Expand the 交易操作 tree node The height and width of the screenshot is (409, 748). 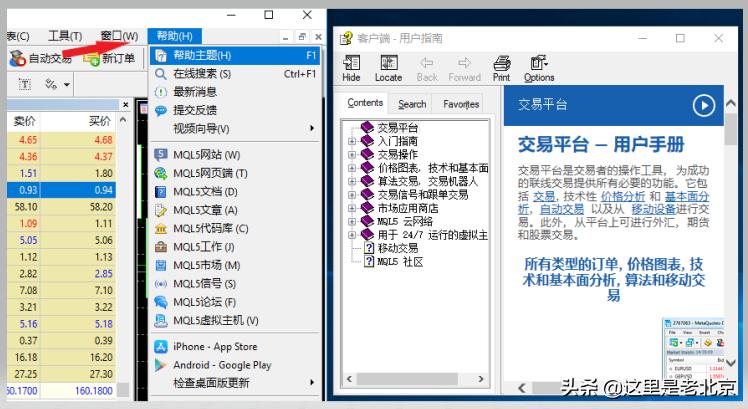352,155
